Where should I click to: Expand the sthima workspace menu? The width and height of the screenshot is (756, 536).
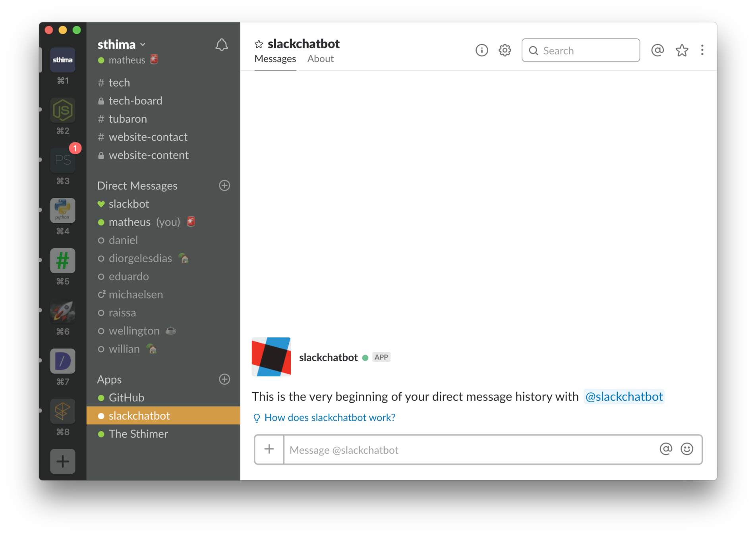122,44
